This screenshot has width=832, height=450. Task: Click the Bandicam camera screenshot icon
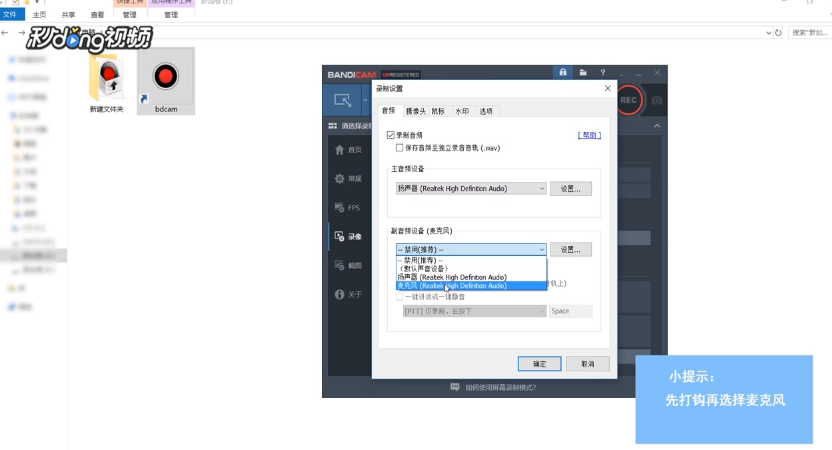click(656, 100)
